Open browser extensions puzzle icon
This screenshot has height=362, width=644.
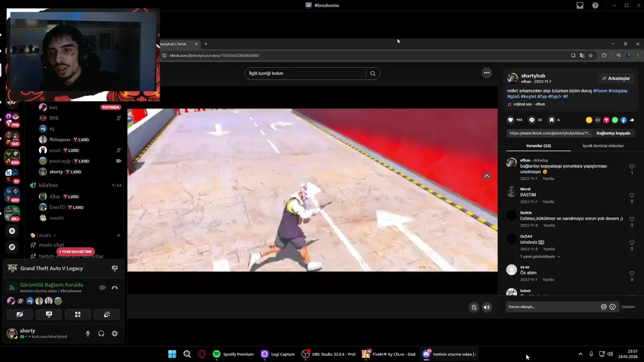point(604,55)
